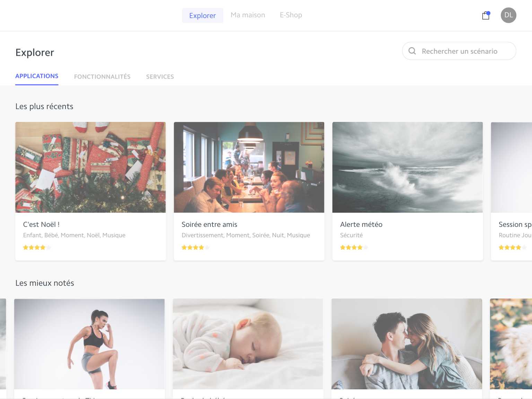Viewport: 532px width, 399px height.
Task: Click the Les plus récents heading
Action: click(x=44, y=106)
